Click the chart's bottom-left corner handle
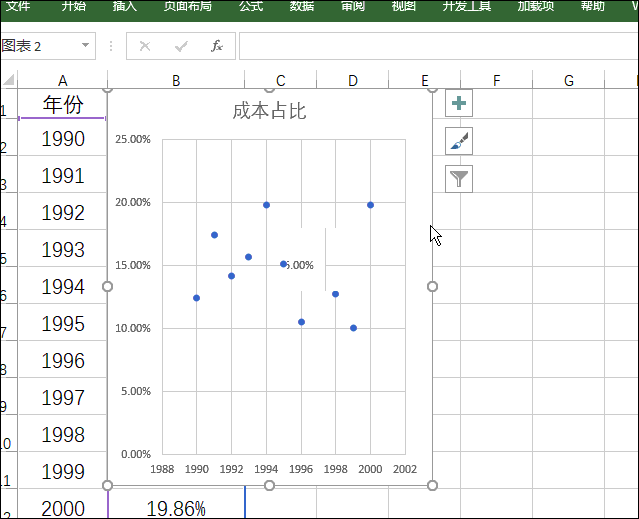This screenshot has height=519, width=639. [x=107, y=486]
